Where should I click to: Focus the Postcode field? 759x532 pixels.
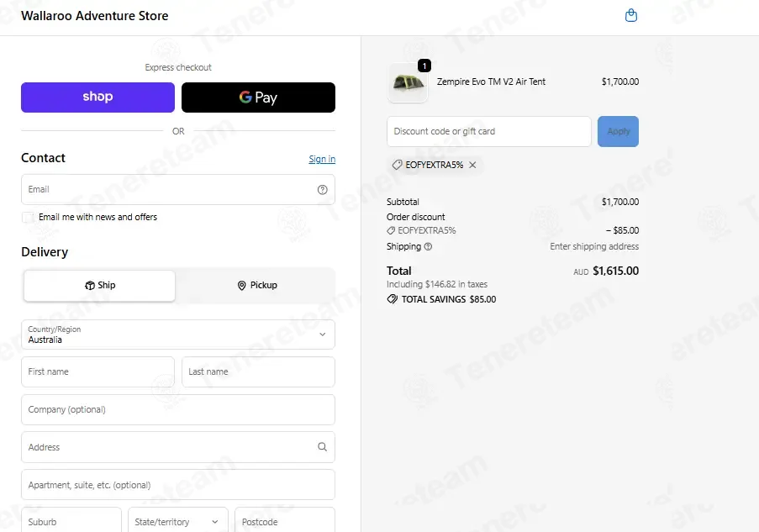[x=285, y=521]
